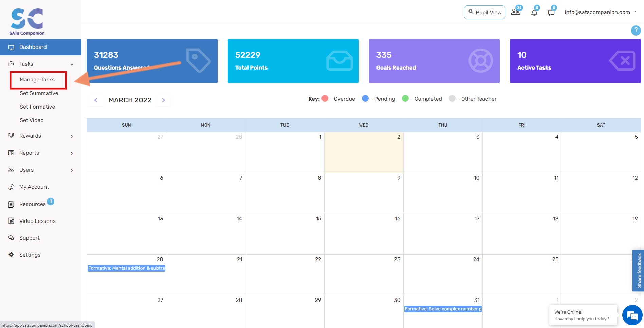644x328 pixels.
Task: Select March 15 calendar day cell
Action: [285, 234]
